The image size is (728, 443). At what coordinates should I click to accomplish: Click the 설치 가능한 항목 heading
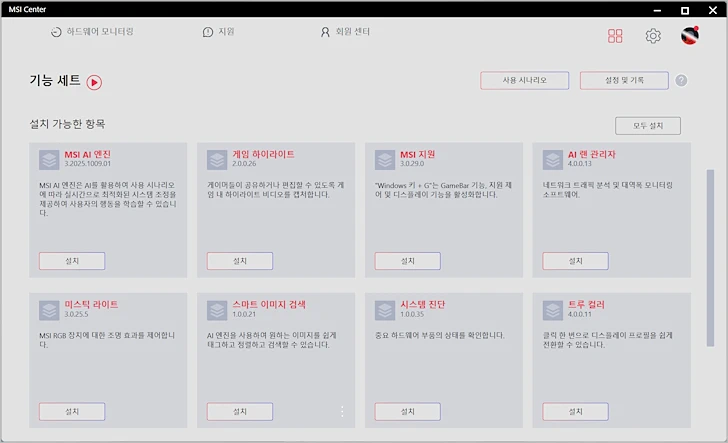[x=67, y=124]
